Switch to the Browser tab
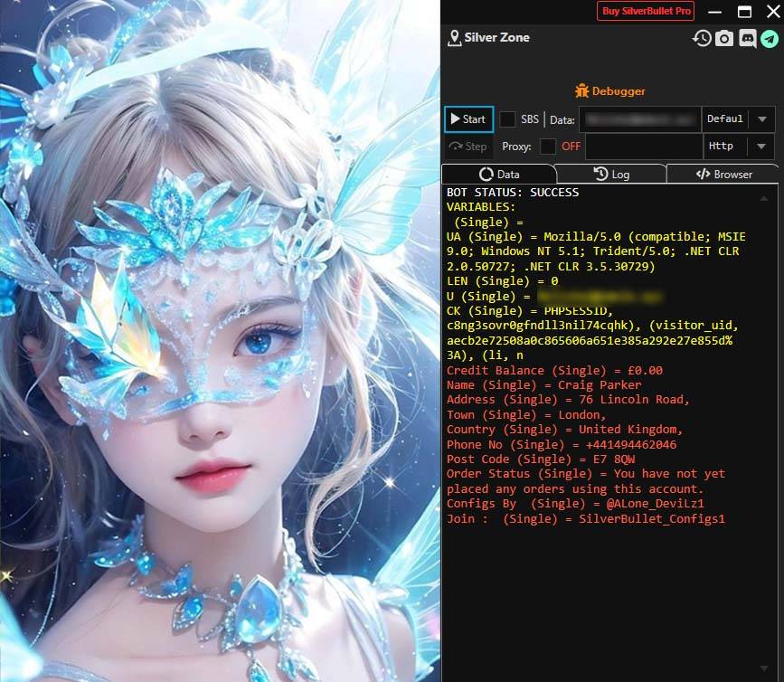 click(x=723, y=174)
